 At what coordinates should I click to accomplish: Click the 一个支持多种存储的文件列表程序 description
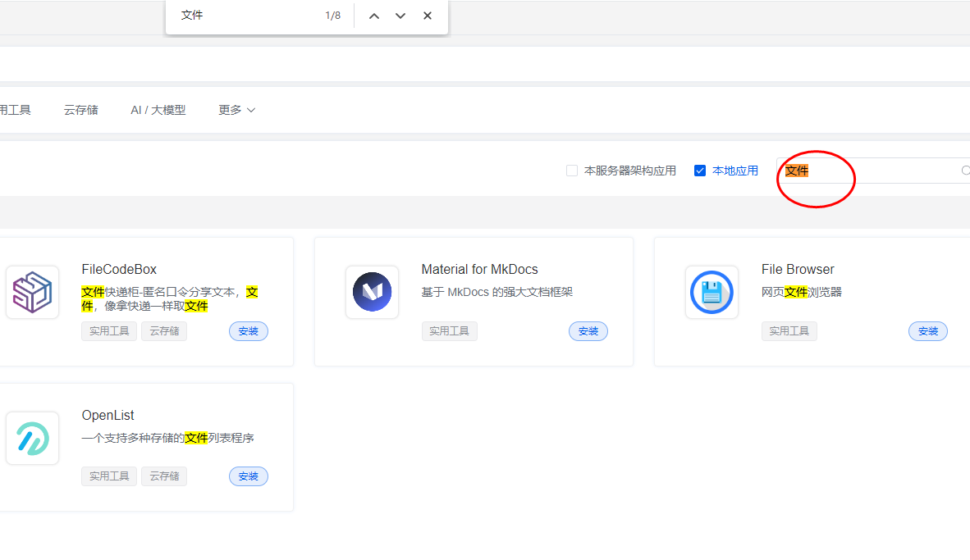coord(168,438)
